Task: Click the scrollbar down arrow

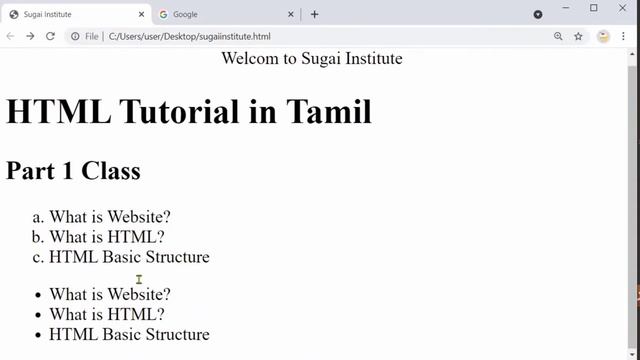Action: pyautogui.click(x=632, y=354)
